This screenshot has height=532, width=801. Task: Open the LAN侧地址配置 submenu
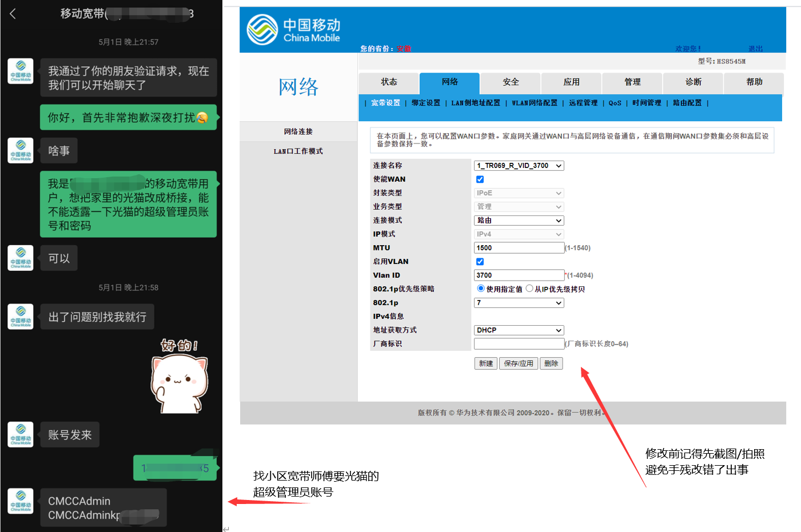pyautogui.click(x=476, y=103)
